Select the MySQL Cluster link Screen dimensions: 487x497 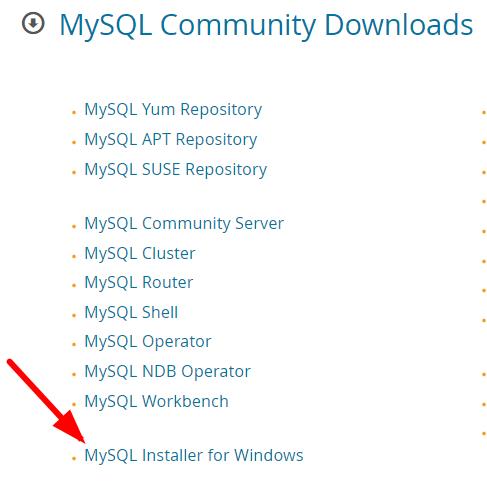pyautogui.click(x=140, y=253)
